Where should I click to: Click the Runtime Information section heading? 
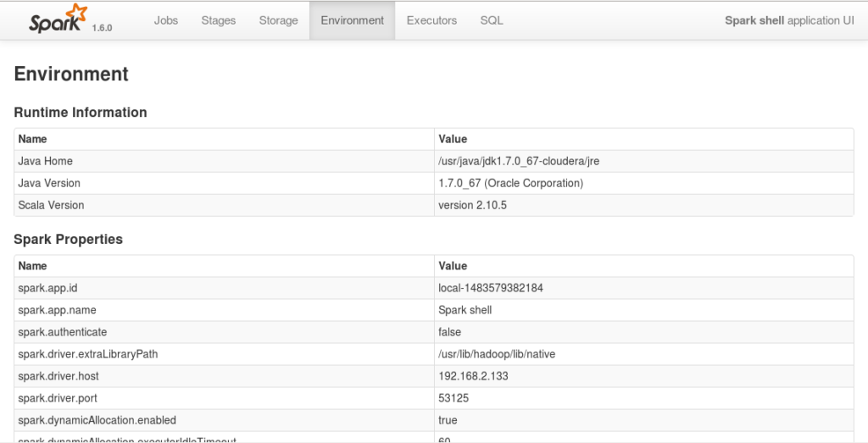pos(81,113)
